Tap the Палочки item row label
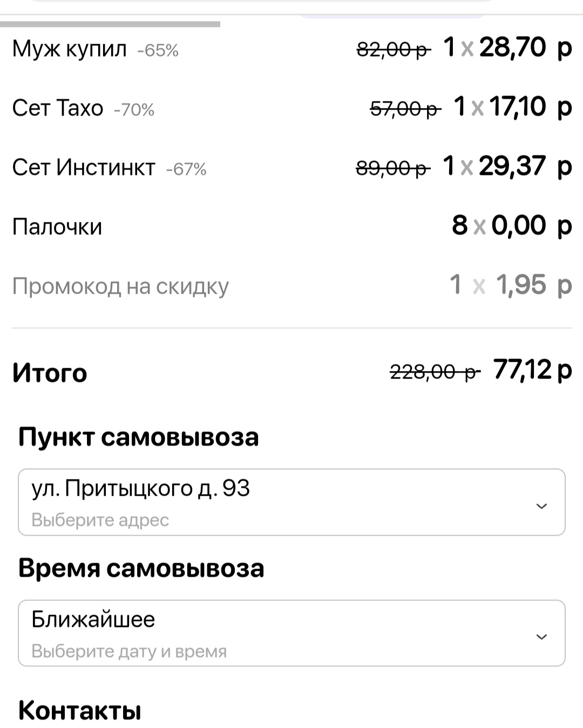The image size is (583, 728). (x=57, y=227)
